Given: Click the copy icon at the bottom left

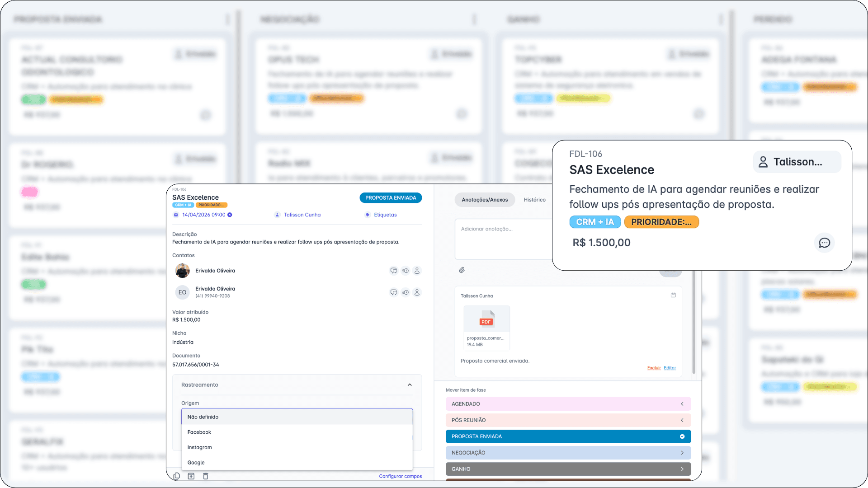Looking at the screenshot, I should [176, 476].
